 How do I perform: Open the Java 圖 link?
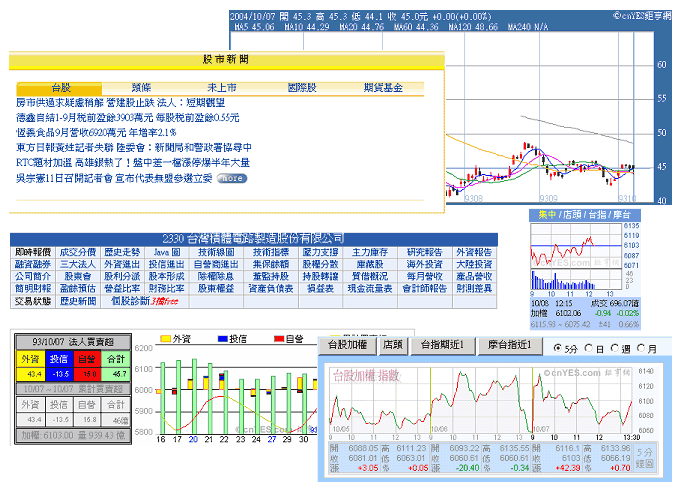(167, 252)
